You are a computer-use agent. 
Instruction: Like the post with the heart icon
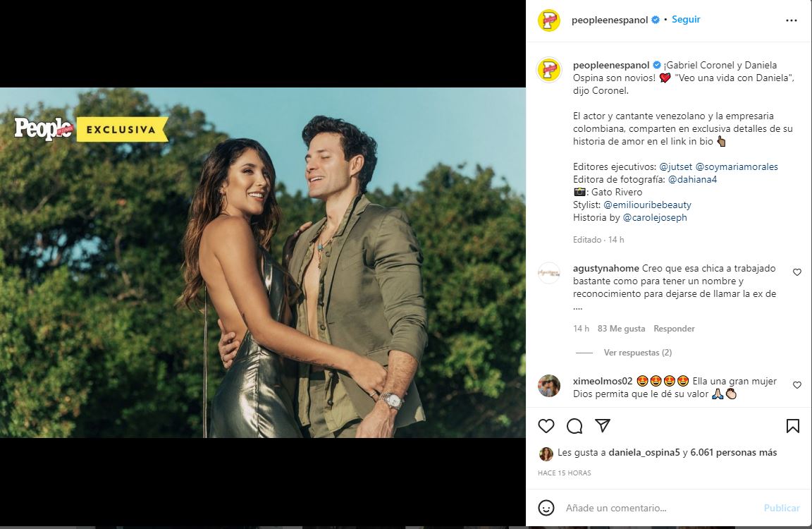tap(546, 426)
